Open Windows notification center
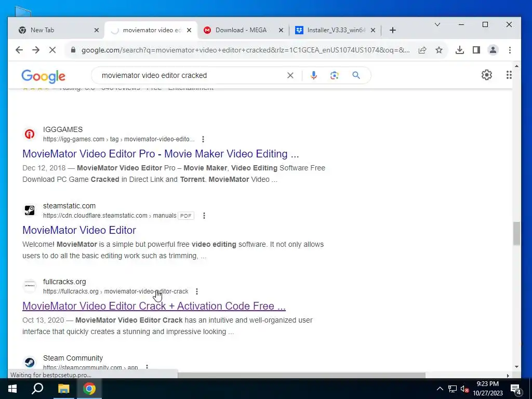The width and height of the screenshot is (532, 399). click(x=516, y=389)
